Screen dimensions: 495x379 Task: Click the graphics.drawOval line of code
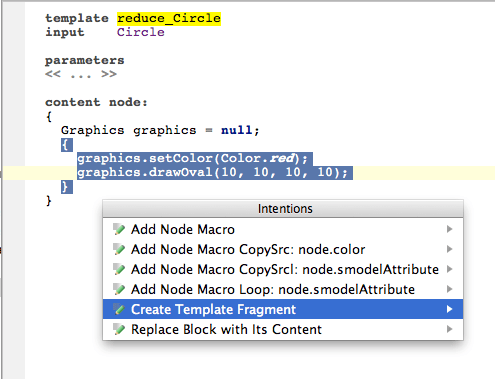pyautogui.click(x=213, y=173)
